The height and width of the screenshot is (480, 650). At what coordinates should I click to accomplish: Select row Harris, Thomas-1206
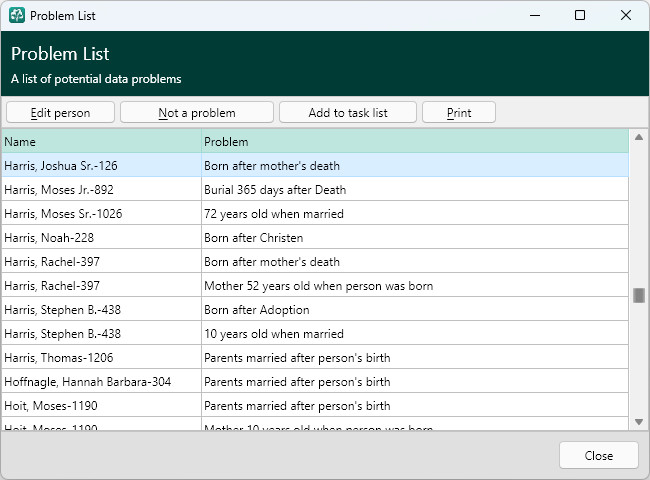tap(315, 358)
